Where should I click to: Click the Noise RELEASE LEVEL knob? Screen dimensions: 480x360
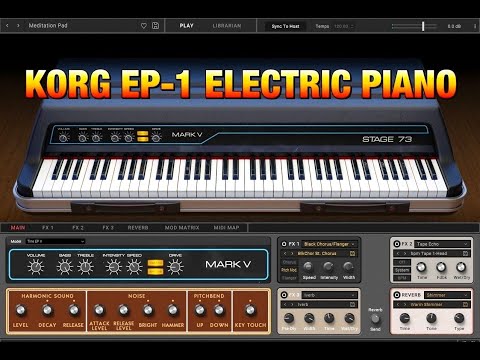[124, 310]
